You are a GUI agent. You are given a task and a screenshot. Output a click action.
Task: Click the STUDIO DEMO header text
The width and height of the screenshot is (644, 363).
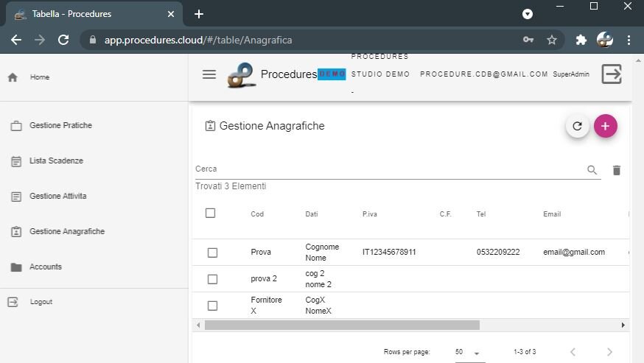(x=380, y=74)
